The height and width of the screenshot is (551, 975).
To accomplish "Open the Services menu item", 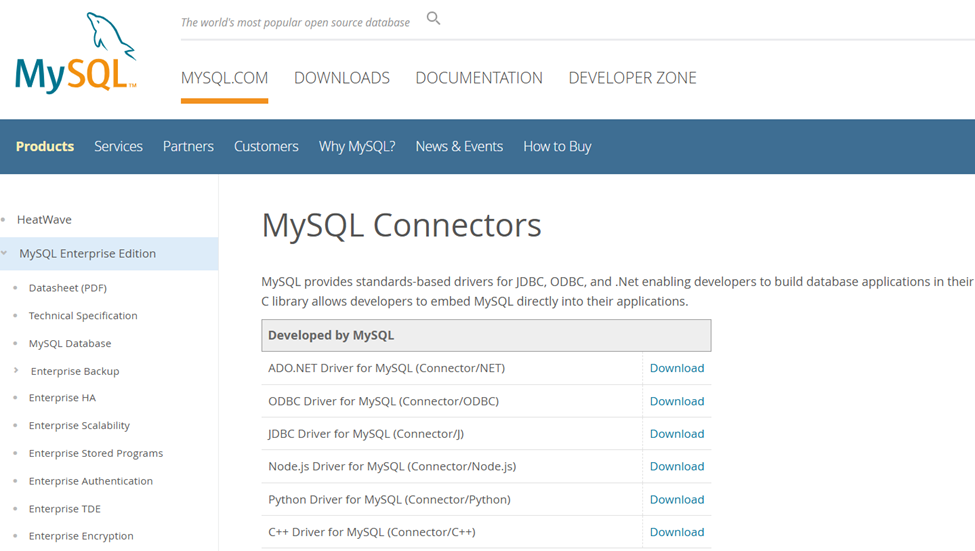I will pos(118,146).
